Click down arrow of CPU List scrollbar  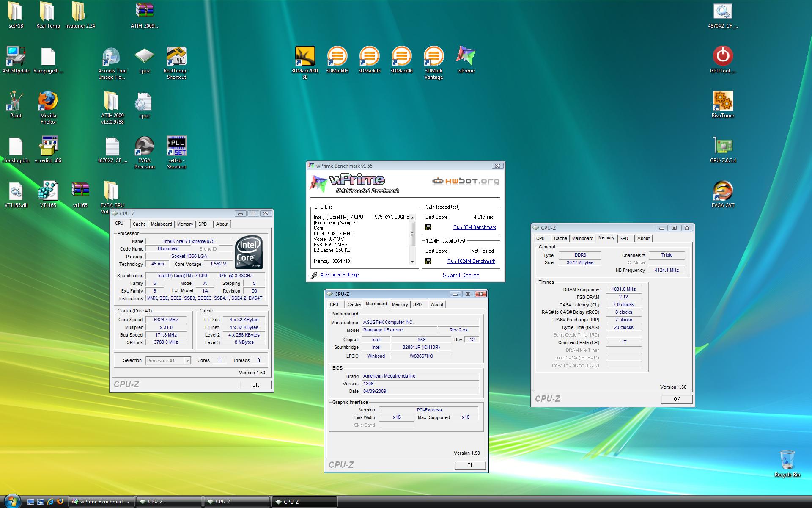pyautogui.click(x=412, y=262)
